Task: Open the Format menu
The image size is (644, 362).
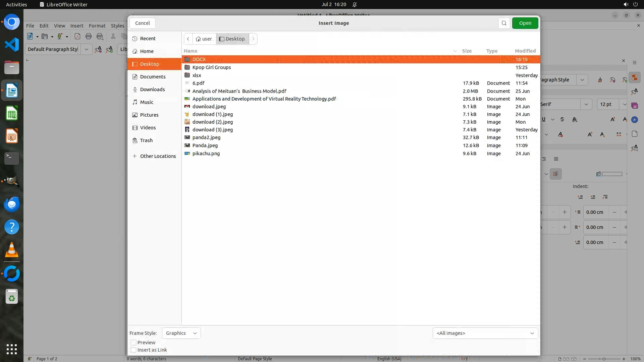Action: pos(97,26)
